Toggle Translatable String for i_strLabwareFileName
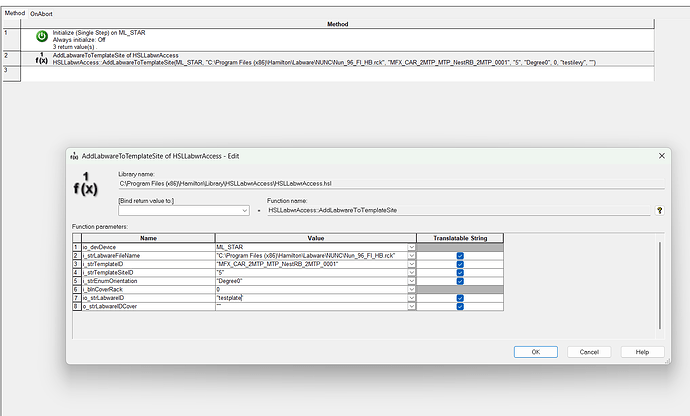 [x=459, y=256]
